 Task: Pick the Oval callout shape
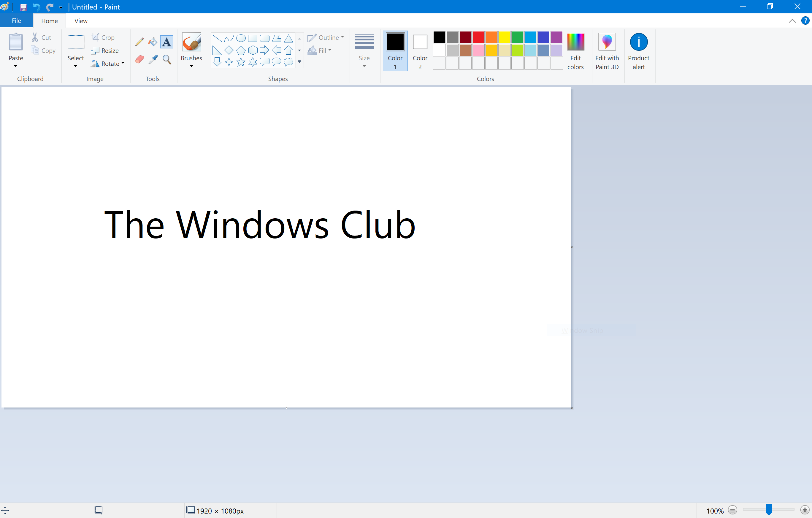pos(277,62)
